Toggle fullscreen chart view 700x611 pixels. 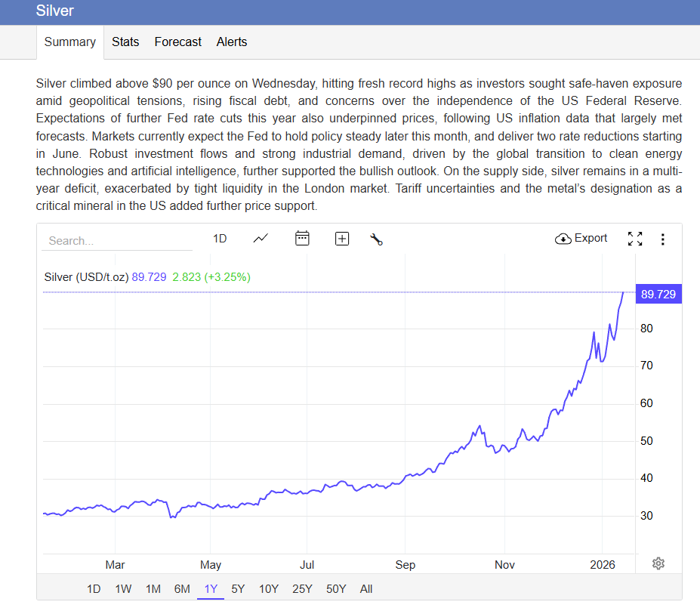pos(635,239)
